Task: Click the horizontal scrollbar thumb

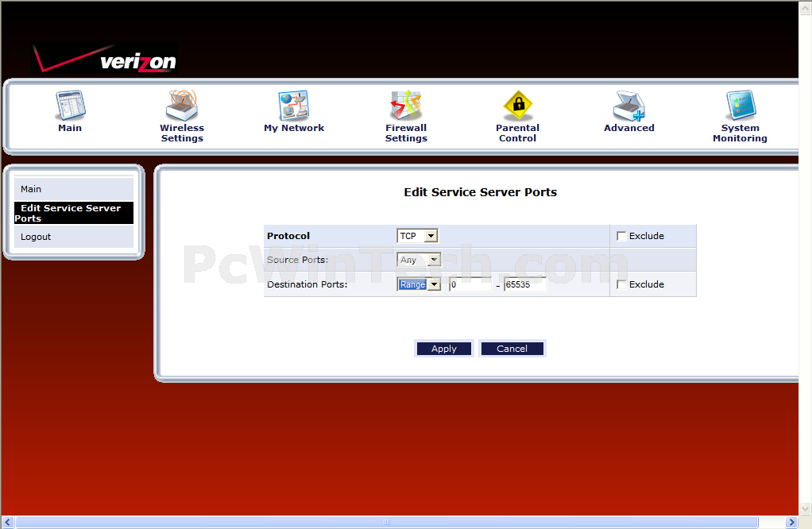Action: coord(387,523)
